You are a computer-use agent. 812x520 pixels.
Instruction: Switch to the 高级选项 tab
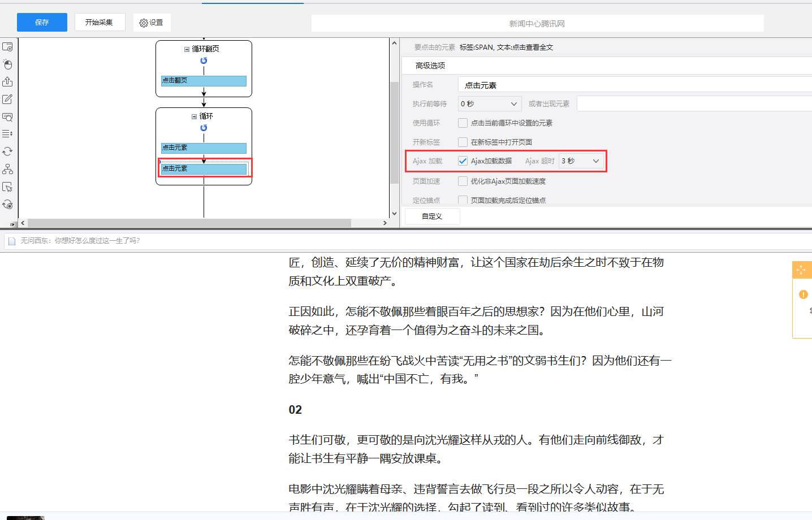430,66
